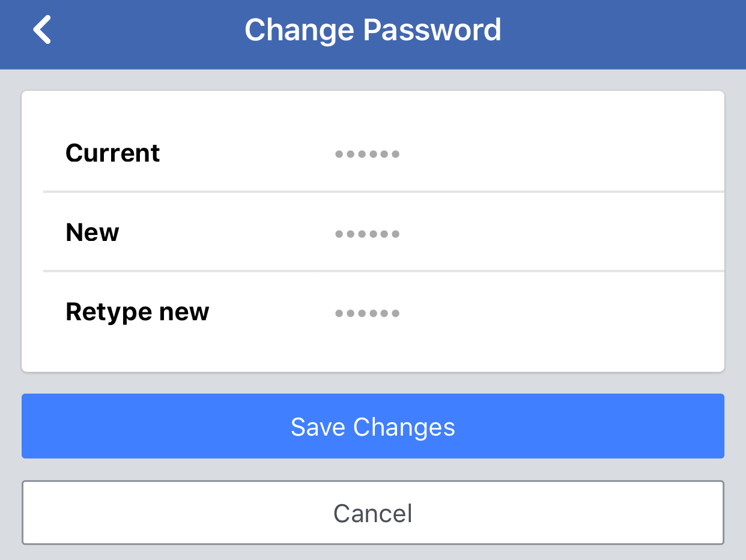
Task: Click the Current label
Action: pyautogui.click(x=112, y=153)
